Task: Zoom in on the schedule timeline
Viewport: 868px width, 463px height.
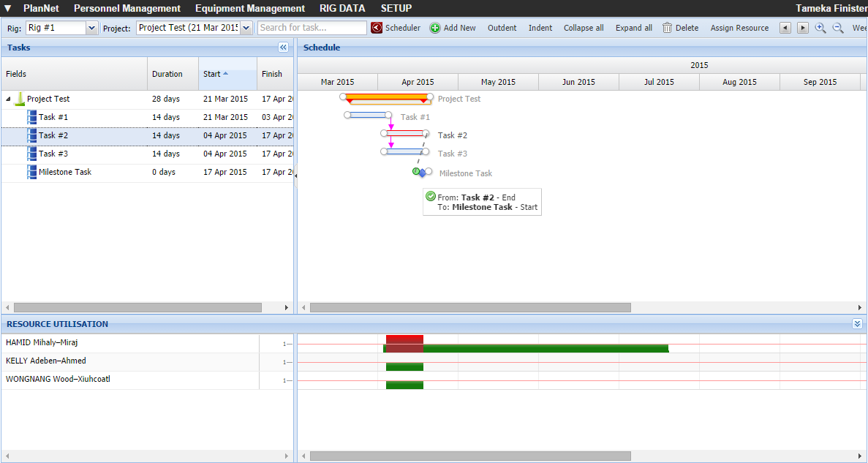Action: click(x=820, y=28)
